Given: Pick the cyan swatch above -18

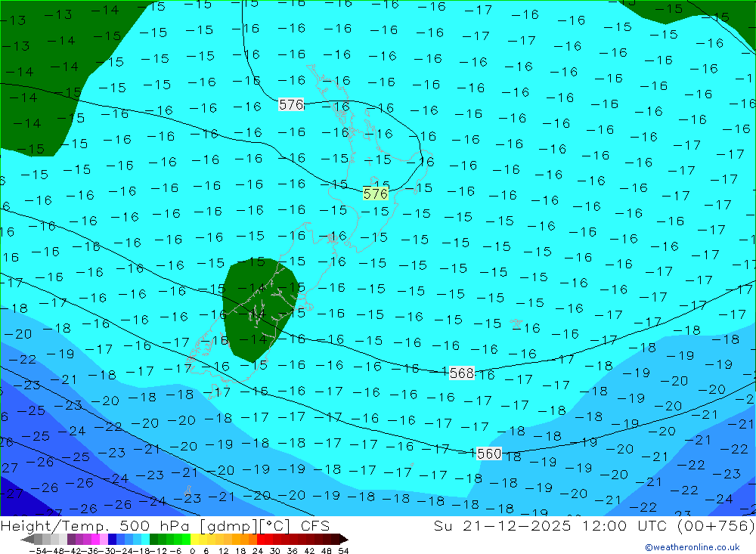Looking at the screenshot, I should [x=145, y=540].
